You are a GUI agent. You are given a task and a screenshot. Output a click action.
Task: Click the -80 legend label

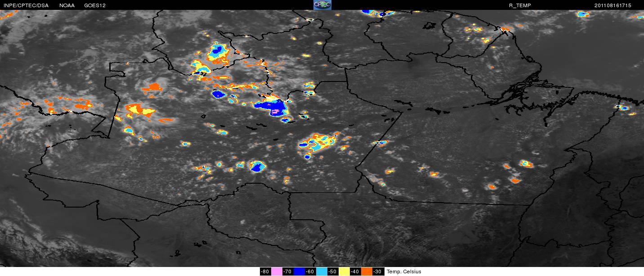click(x=265, y=271)
